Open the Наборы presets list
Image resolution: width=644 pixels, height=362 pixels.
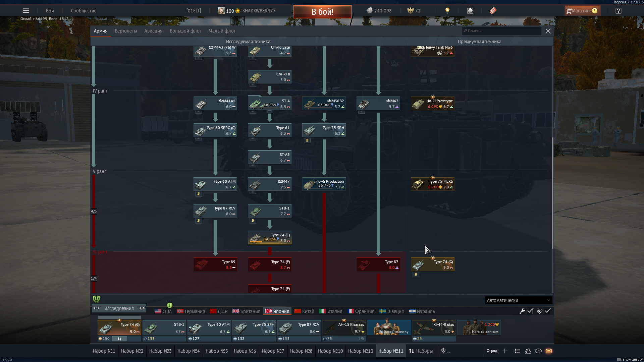pos(421,351)
